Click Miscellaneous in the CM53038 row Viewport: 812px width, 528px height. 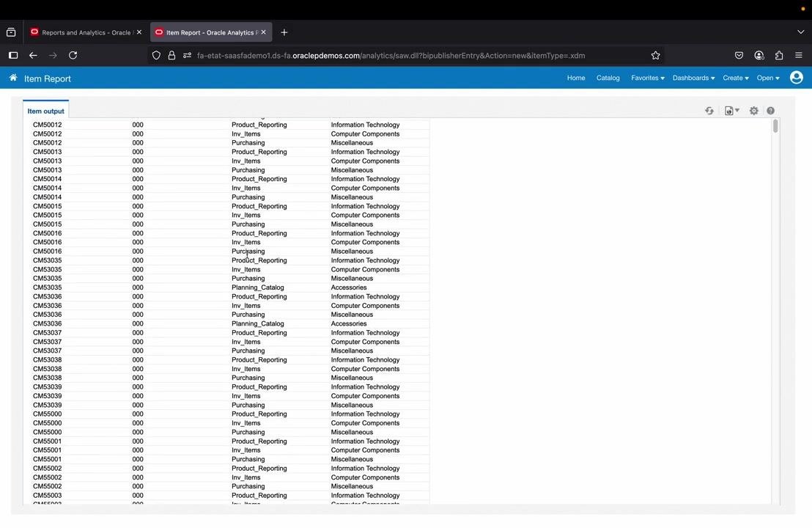(x=352, y=378)
